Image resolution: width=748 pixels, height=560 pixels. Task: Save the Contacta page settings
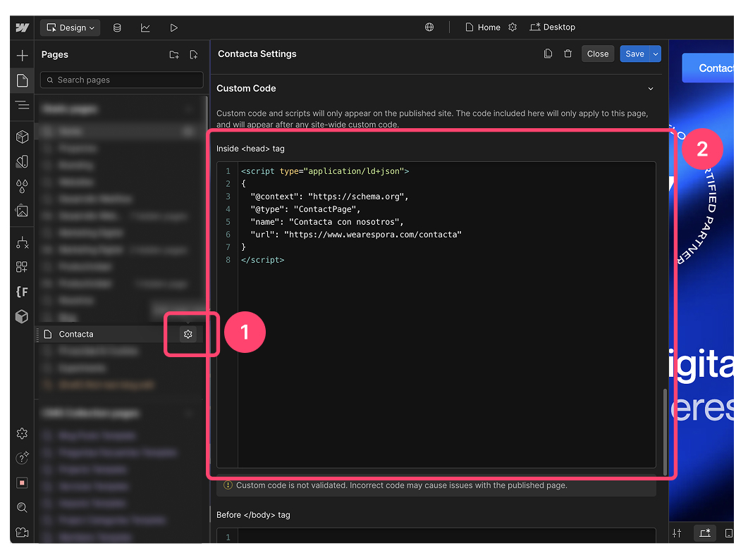[635, 54]
